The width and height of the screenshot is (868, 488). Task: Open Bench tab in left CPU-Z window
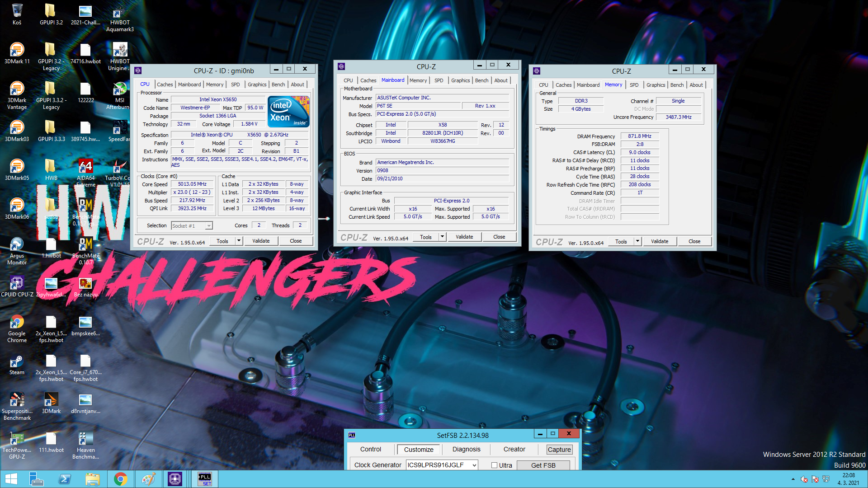pos(278,84)
